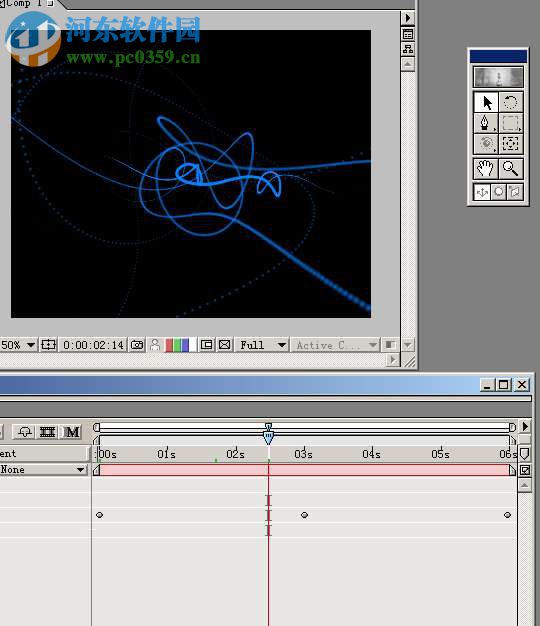Click the comp viewer scroll down arrow
The image size is (540, 626).
tap(407, 345)
